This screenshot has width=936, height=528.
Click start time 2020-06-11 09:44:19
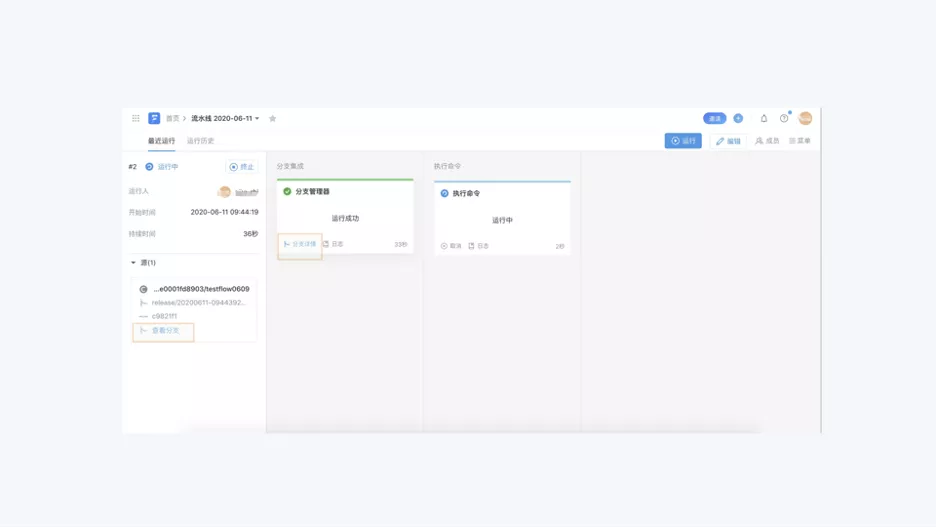(224, 212)
